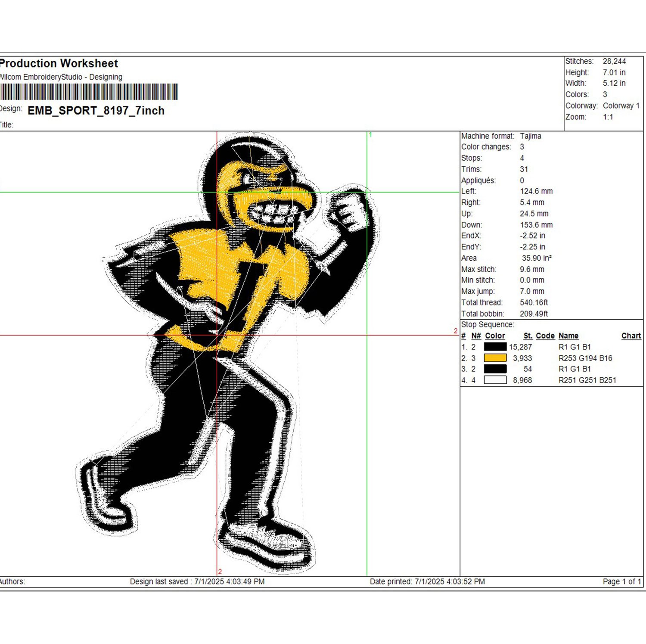
Task: Click 'Wilcom EmbroideryStudio - Designing' text
Action: tap(61, 77)
